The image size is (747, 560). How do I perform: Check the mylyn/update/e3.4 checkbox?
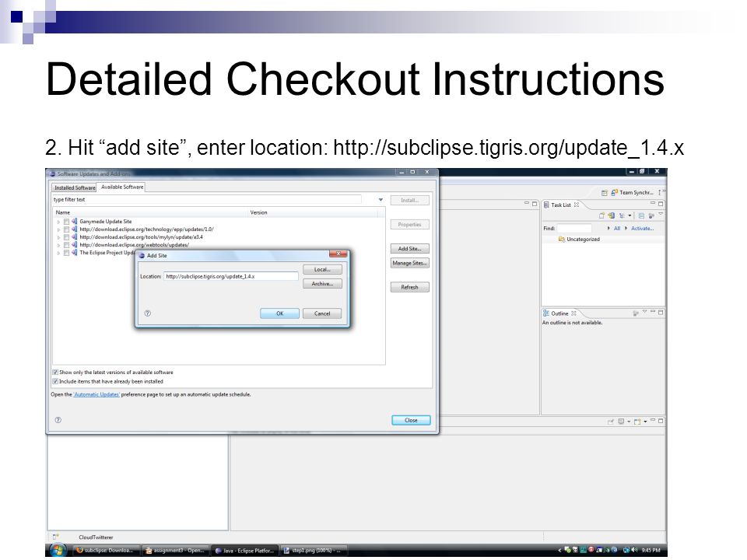[x=66, y=237]
